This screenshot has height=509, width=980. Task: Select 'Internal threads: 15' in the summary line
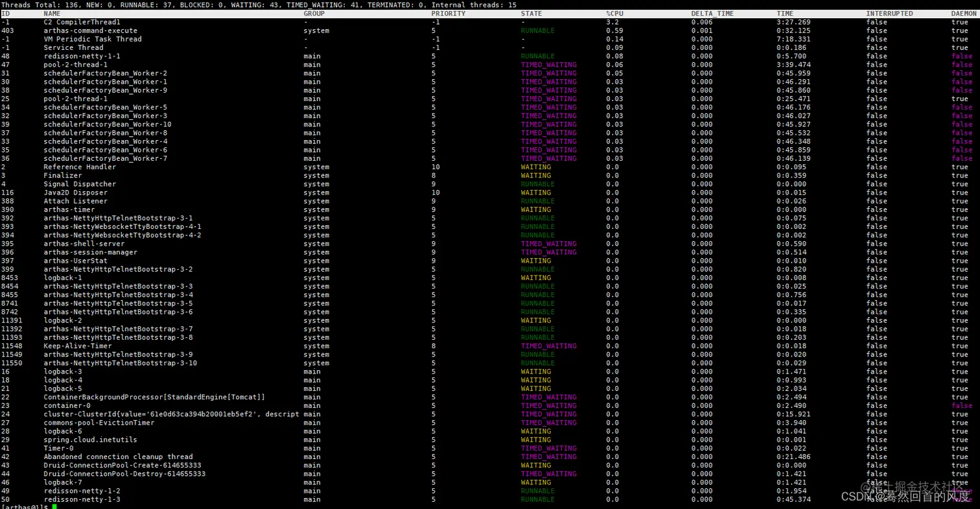pos(474,5)
